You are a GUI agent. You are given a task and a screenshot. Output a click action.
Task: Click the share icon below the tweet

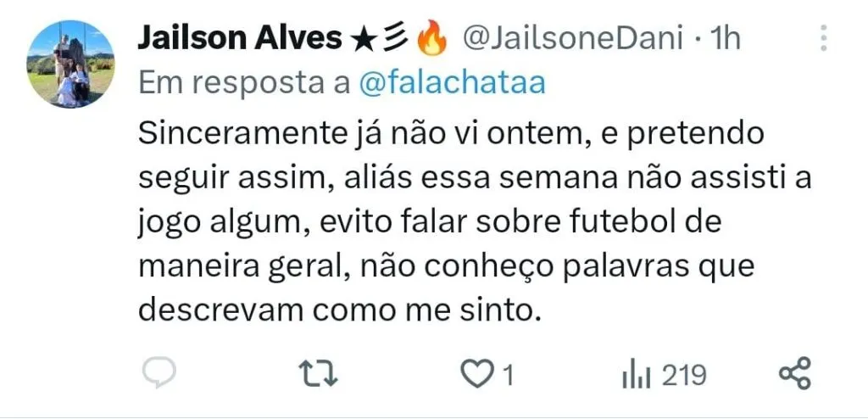(x=795, y=373)
